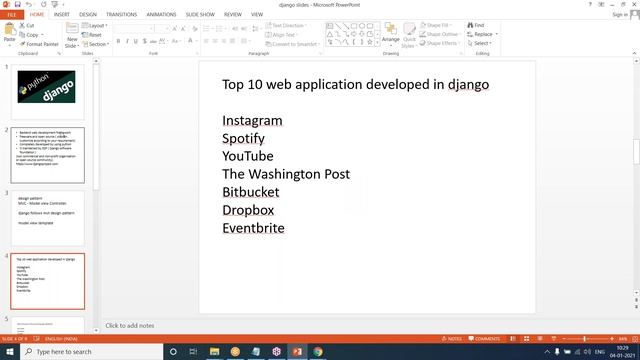Toggle italic formatting

[127, 41]
